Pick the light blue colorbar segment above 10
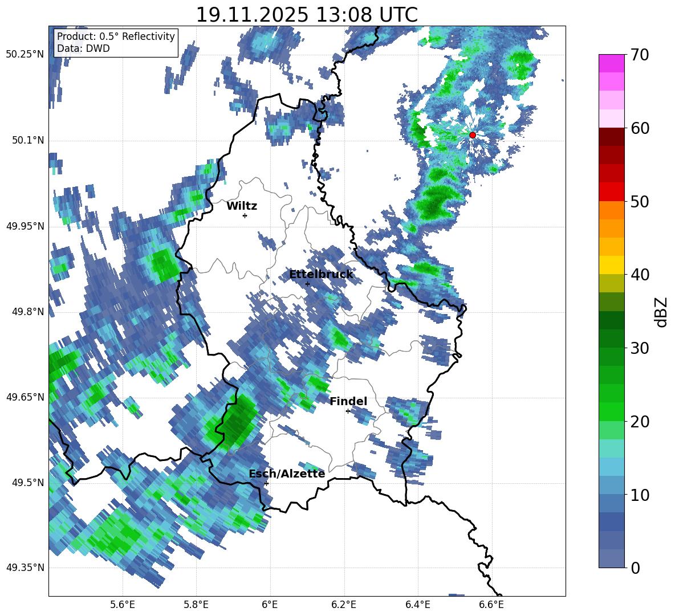The height and width of the screenshot is (616, 675). pos(611,467)
